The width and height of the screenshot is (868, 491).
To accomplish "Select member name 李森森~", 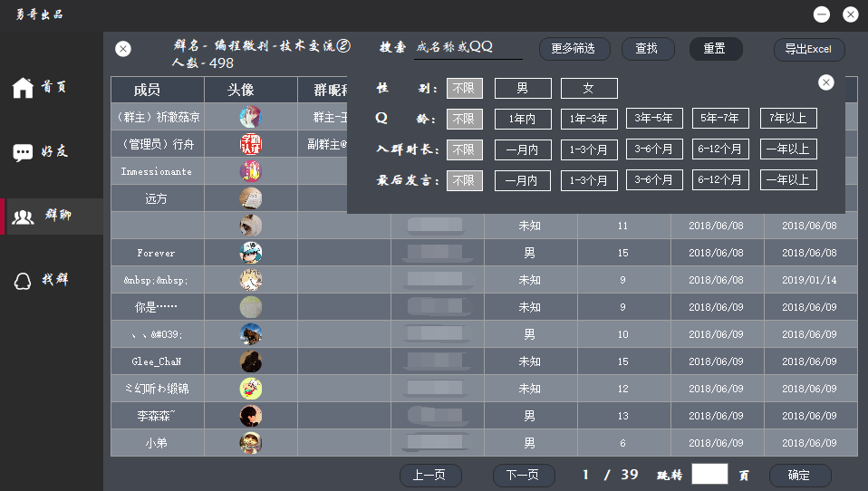I will [156, 416].
